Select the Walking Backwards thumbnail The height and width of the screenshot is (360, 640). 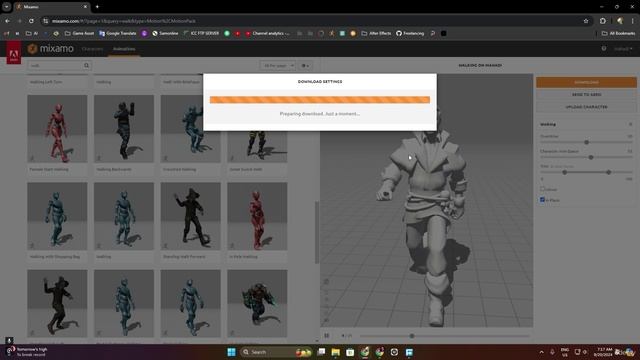(124, 129)
